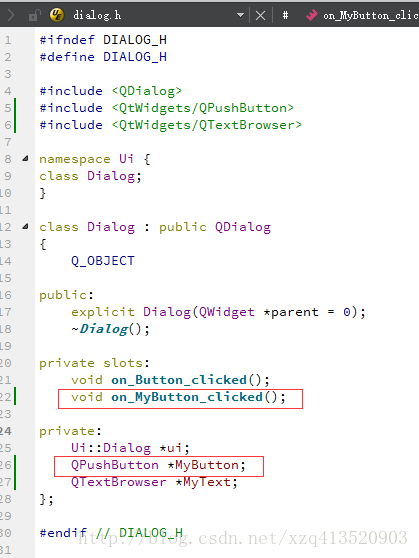Image resolution: width=419 pixels, height=558 pixels.
Task: Click the 'namespace Ui {' text
Action: point(95,159)
